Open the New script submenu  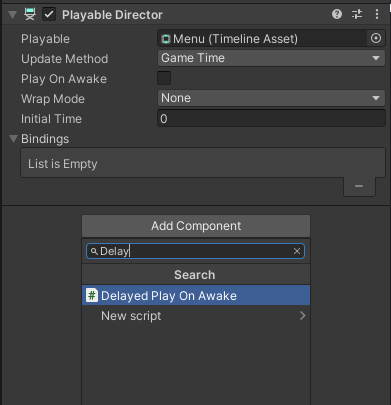(x=196, y=316)
